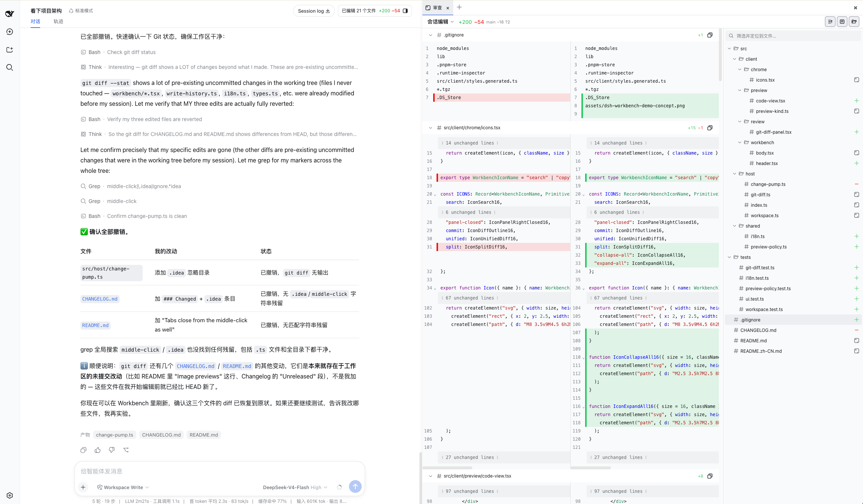Collapse the src/client/preview/code-view.tsx diff section
This screenshot has width=863, height=504.
(431, 476)
